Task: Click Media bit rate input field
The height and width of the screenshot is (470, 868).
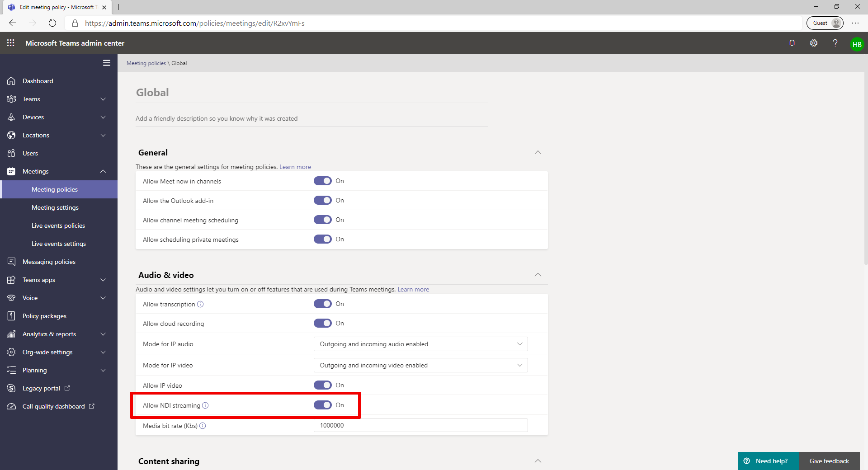Action: (420, 425)
